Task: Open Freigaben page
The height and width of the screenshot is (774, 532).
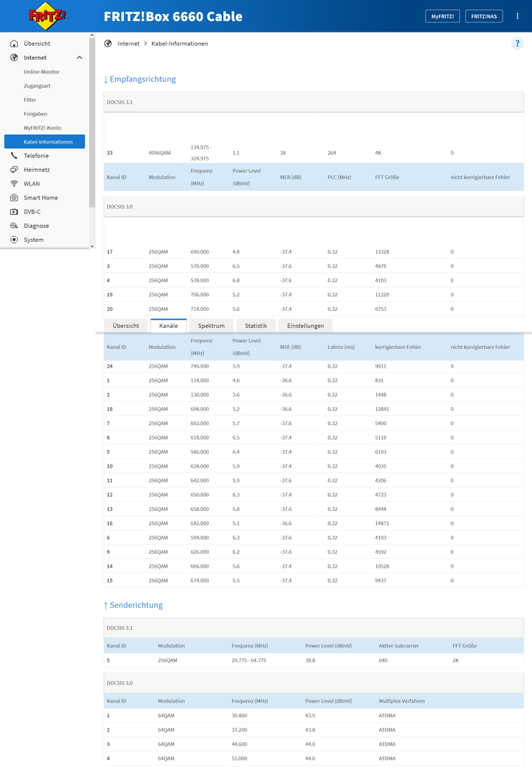Action: pos(36,114)
